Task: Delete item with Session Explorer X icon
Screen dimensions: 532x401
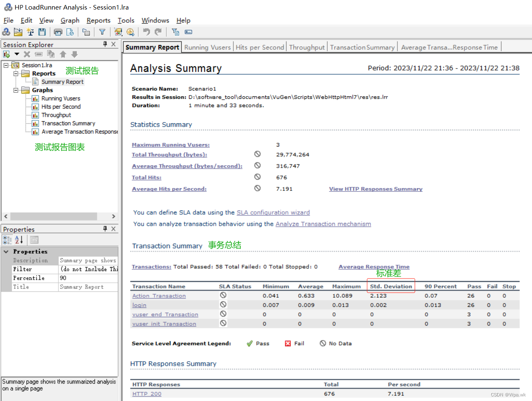Action: pyautogui.click(x=27, y=54)
